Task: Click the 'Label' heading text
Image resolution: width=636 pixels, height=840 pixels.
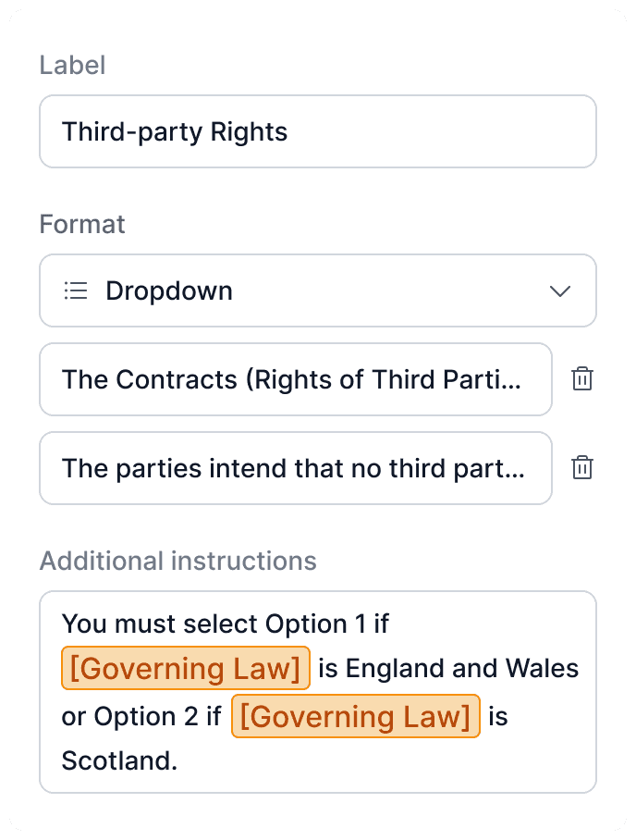Action: click(72, 66)
